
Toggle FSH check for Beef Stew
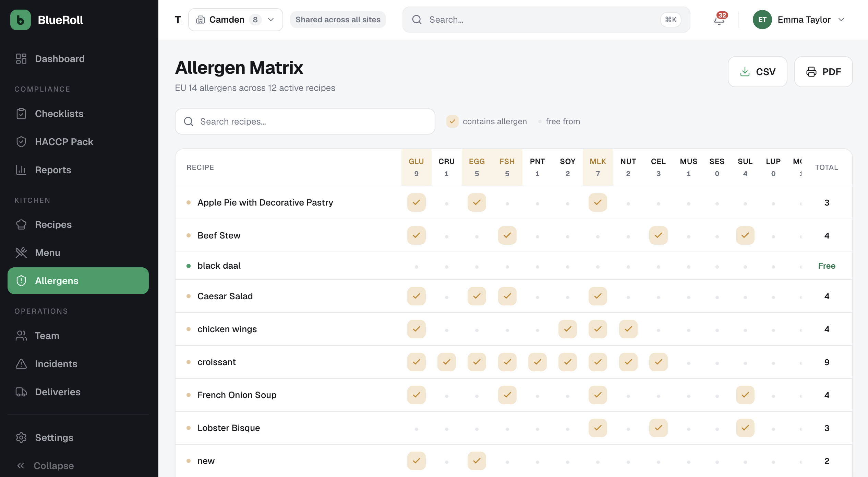(507, 235)
